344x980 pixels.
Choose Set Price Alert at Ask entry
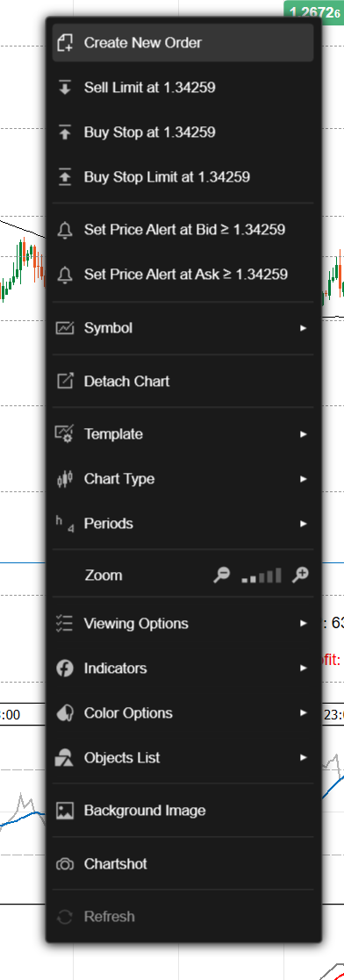tap(183, 274)
